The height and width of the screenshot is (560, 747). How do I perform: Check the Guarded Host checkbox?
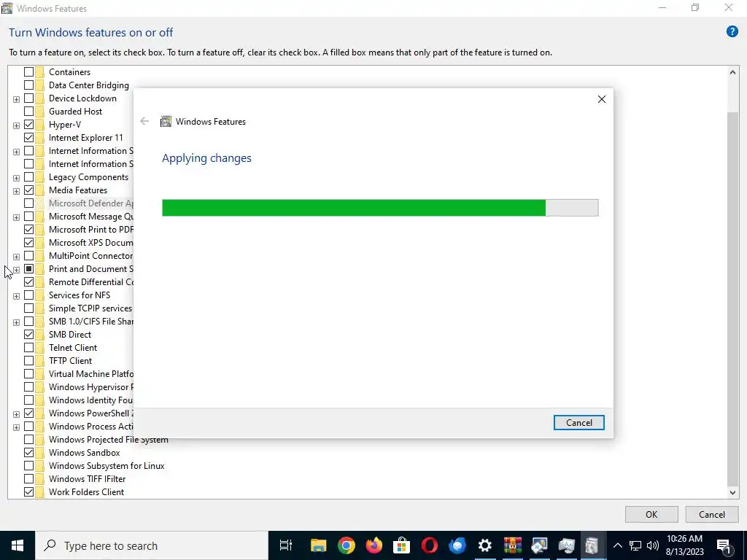(28, 112)
